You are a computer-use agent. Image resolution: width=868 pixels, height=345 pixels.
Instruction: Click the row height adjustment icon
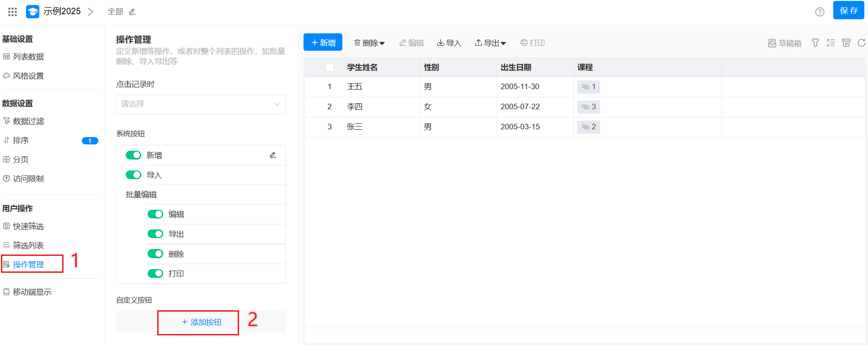831,43
